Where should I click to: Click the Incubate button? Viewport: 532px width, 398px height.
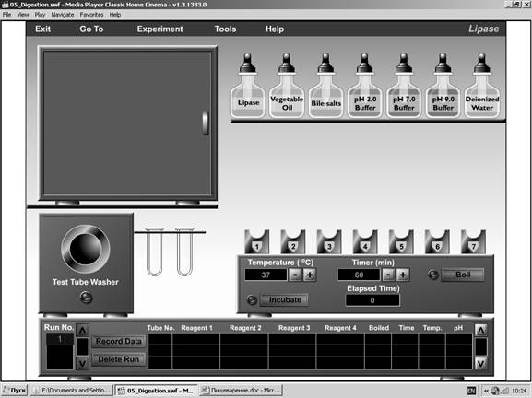[285, 300]
